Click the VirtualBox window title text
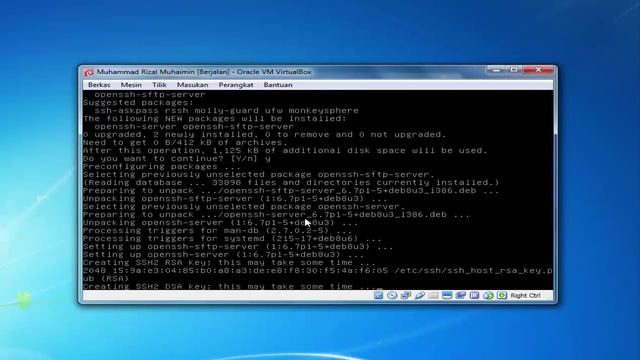 coord(204,72)
